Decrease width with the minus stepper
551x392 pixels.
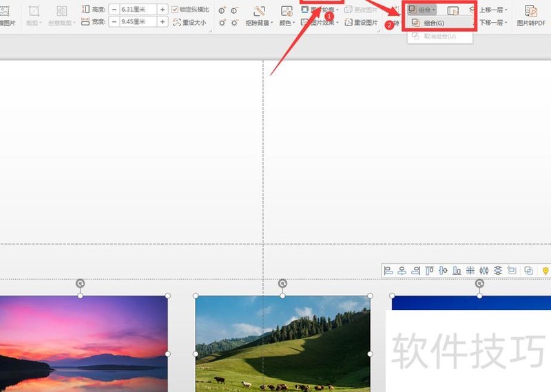114,22
